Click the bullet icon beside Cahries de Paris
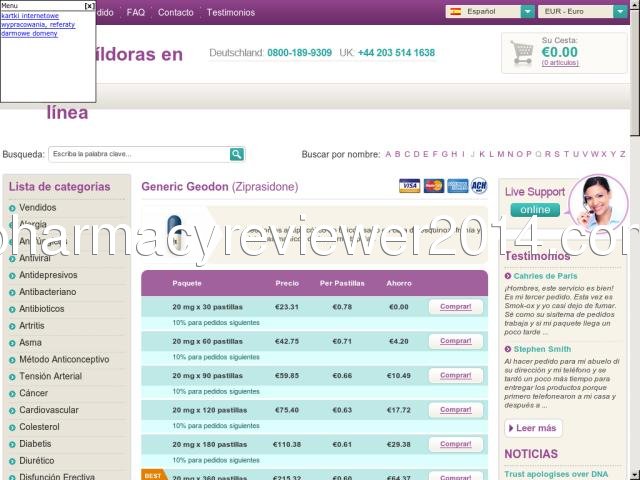Viewport: 640px width, 480px height. point(508,276)
